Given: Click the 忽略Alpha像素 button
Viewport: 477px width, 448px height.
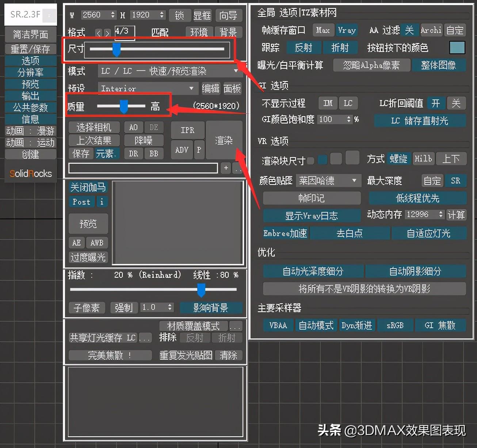Looking at the screenshot, I should [371, 65].
